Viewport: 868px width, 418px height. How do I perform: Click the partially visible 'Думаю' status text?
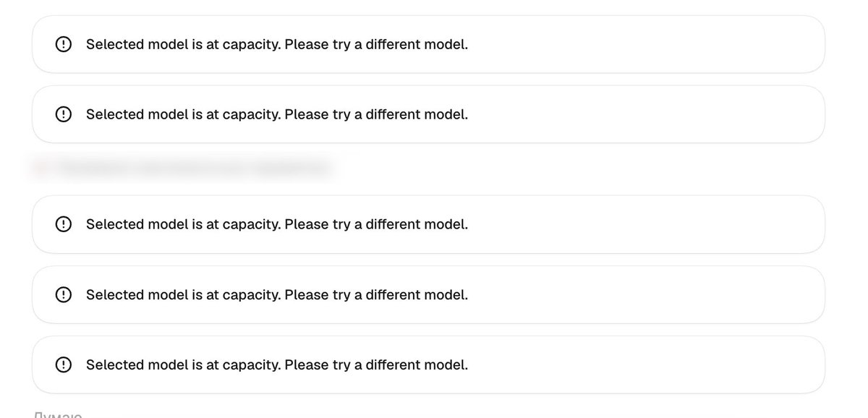click(59, 414)
